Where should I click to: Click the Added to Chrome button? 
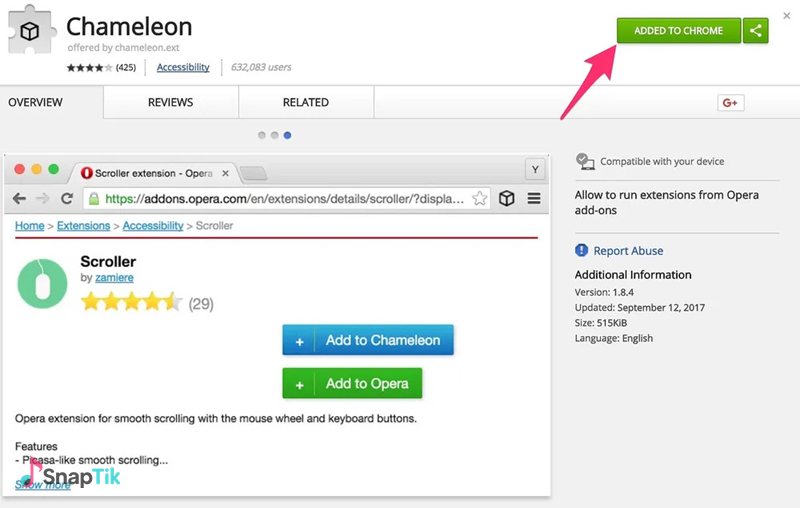(x=678, y=31)
